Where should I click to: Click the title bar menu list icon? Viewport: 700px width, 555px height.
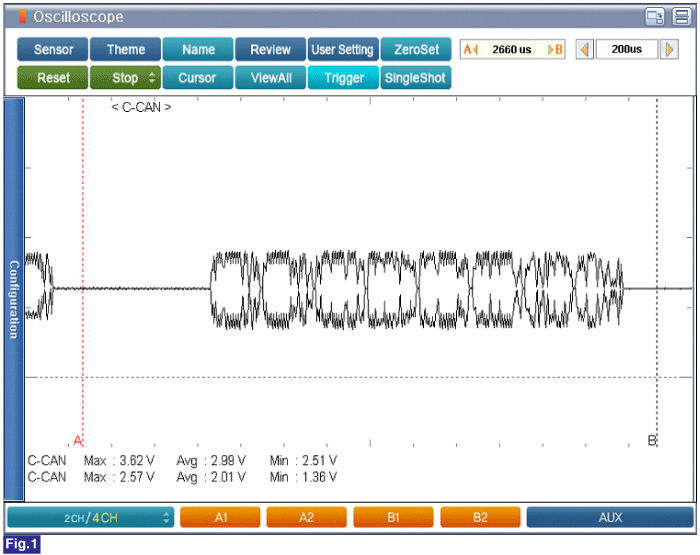(x=681, y=17)
